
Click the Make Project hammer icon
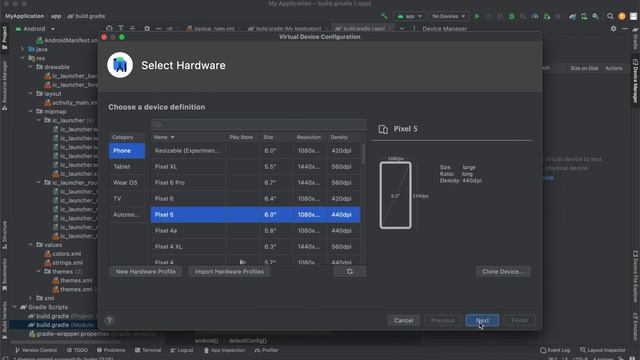point(384,16)
